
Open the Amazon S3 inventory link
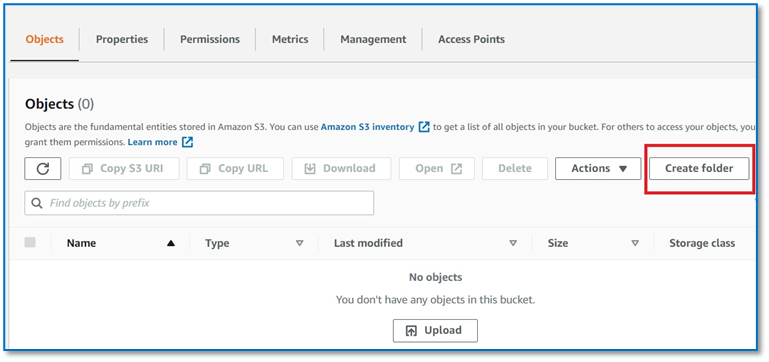tap(367, 127)
